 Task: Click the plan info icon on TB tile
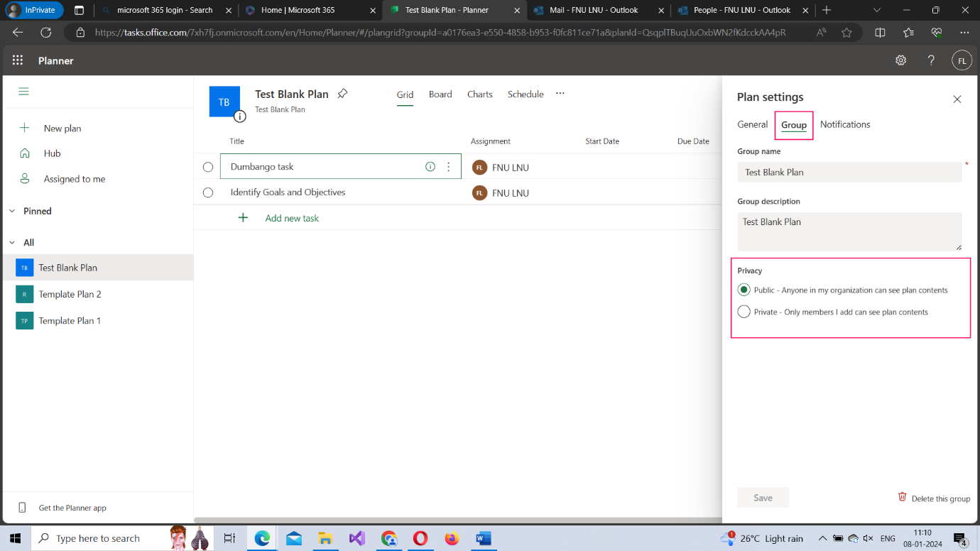240,116
